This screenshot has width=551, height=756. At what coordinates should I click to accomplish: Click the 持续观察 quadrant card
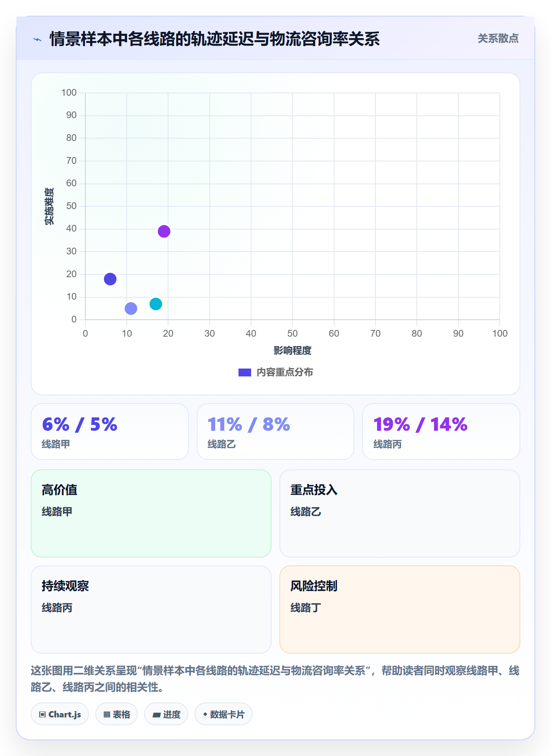(x=151, y=610)
